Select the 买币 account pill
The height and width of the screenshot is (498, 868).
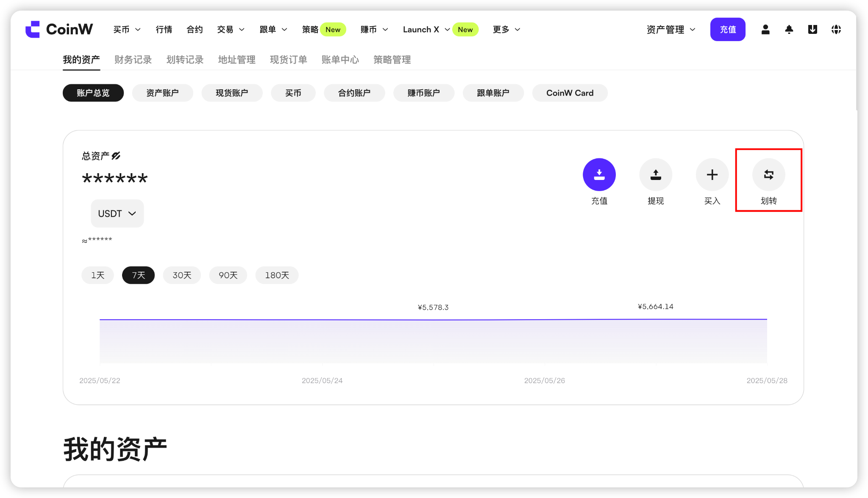point(293,93)
